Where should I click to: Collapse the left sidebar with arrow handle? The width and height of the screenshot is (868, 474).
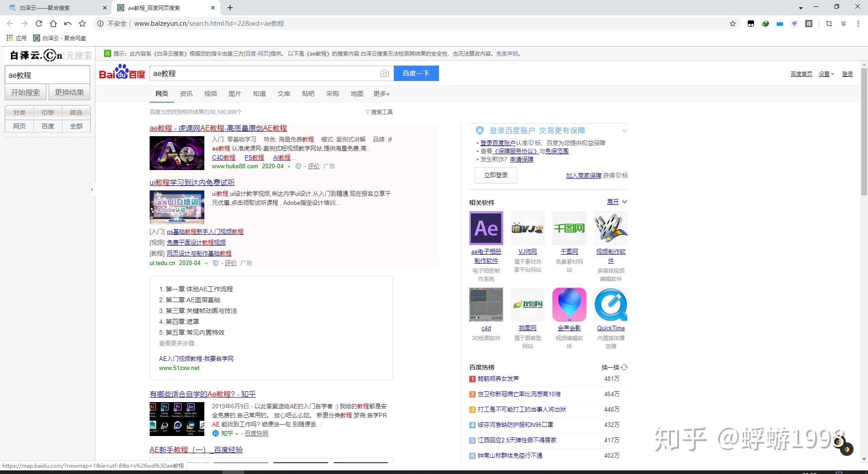[92, 189]
